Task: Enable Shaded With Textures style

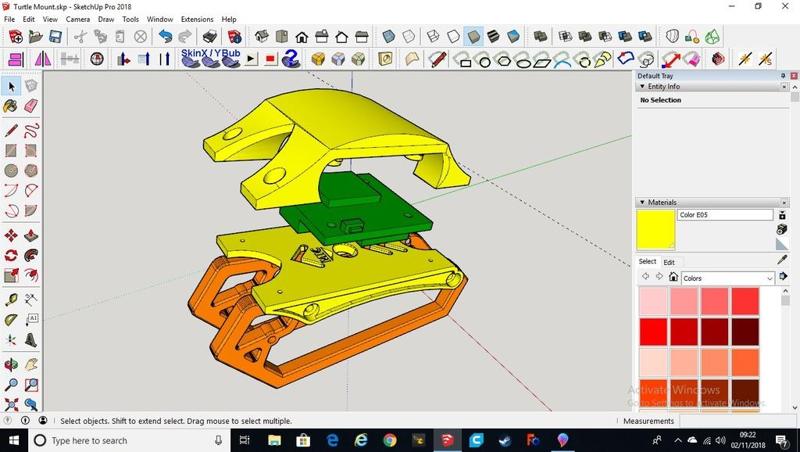Action: click(x=493, y=36)
